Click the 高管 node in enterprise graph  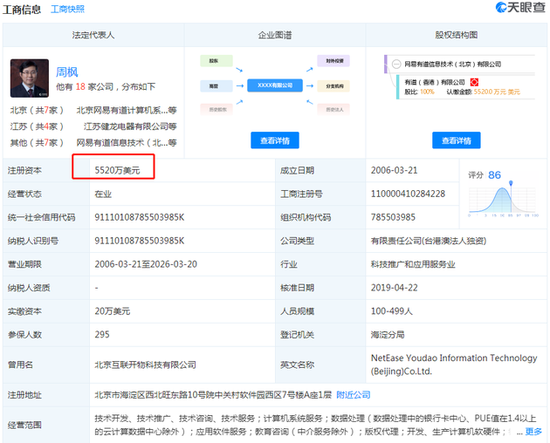coord(216,86)
